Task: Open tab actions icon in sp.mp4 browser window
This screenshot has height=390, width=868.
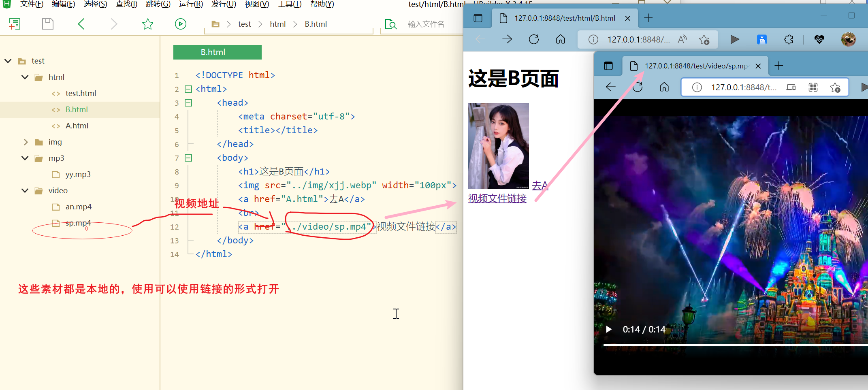Action: click(x=608, y=66)
